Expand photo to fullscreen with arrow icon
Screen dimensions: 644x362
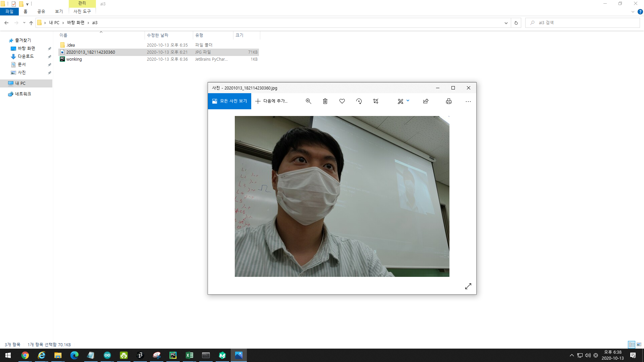pyautogui.click(x=468, y=286)
